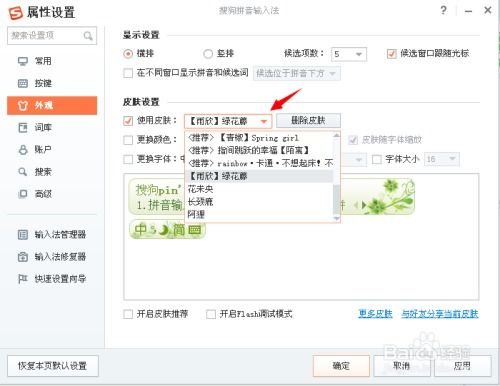Select highlighted 【雨欣】绿花藤 list entry
This screenshot has height=386, width=500.
pyautogui.click(x=259, y=176)
